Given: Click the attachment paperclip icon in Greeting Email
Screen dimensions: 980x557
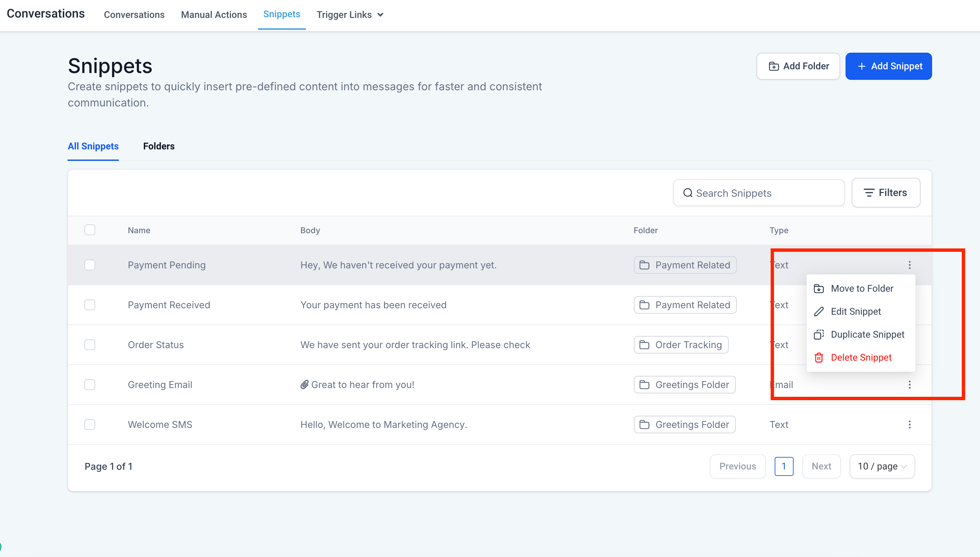Looking at the screenshot, I should coord(304,385).
